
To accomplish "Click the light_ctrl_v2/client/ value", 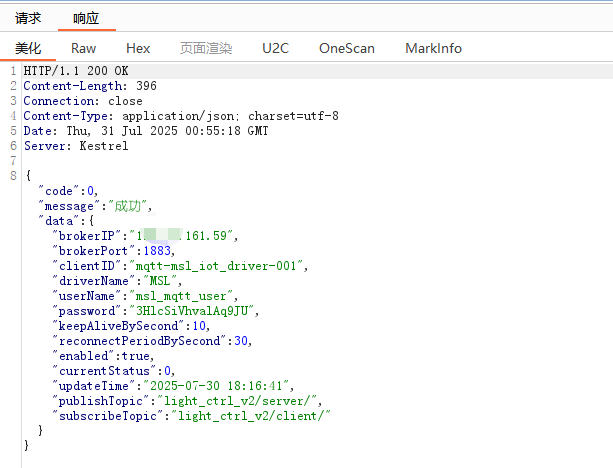I will (251, 416).
